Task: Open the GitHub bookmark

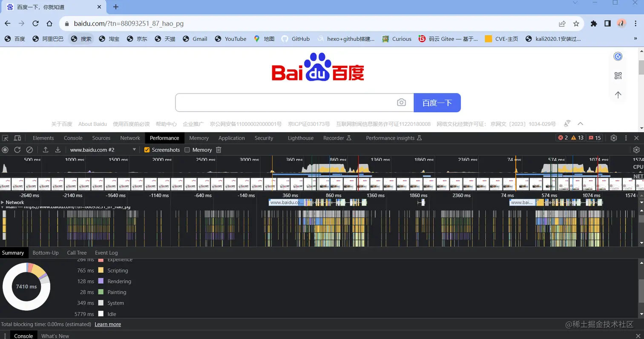Action: [x=296, y=39]
